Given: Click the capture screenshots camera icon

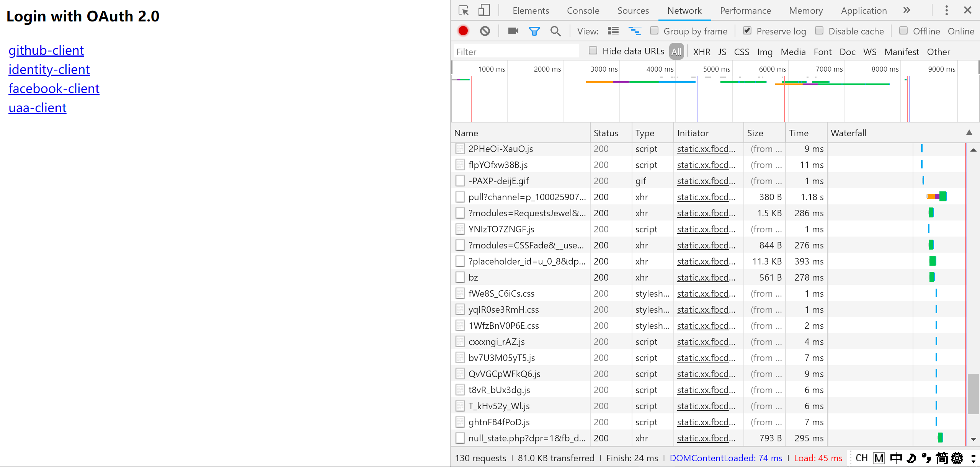Looking at the screenshot, I should click(x=513, y=31).
